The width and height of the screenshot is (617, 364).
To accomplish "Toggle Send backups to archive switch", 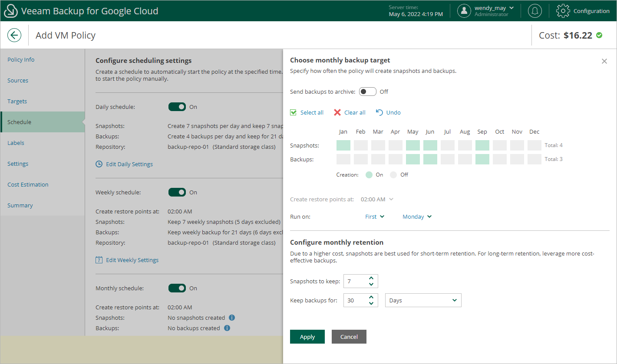I will click(368, 92).
